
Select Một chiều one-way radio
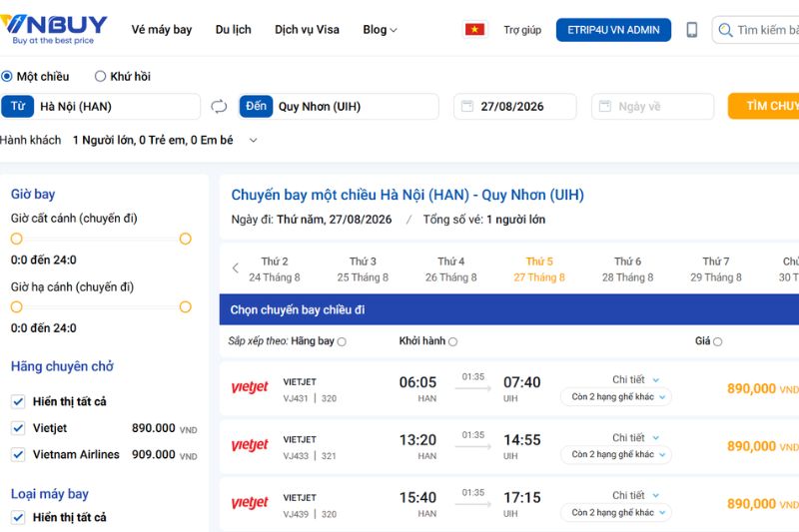(7, 77)
